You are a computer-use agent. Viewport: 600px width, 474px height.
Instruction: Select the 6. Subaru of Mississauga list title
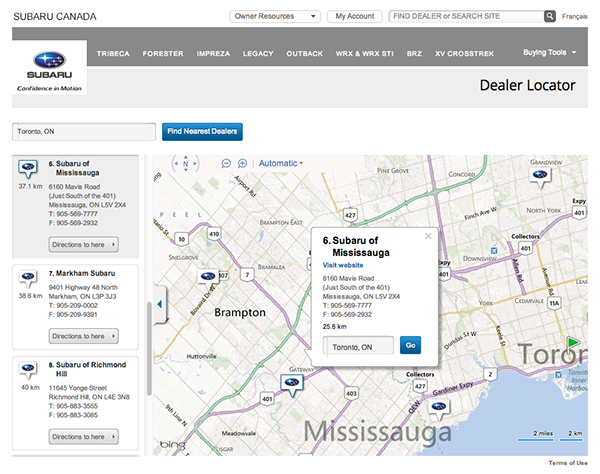coord(74,168)
